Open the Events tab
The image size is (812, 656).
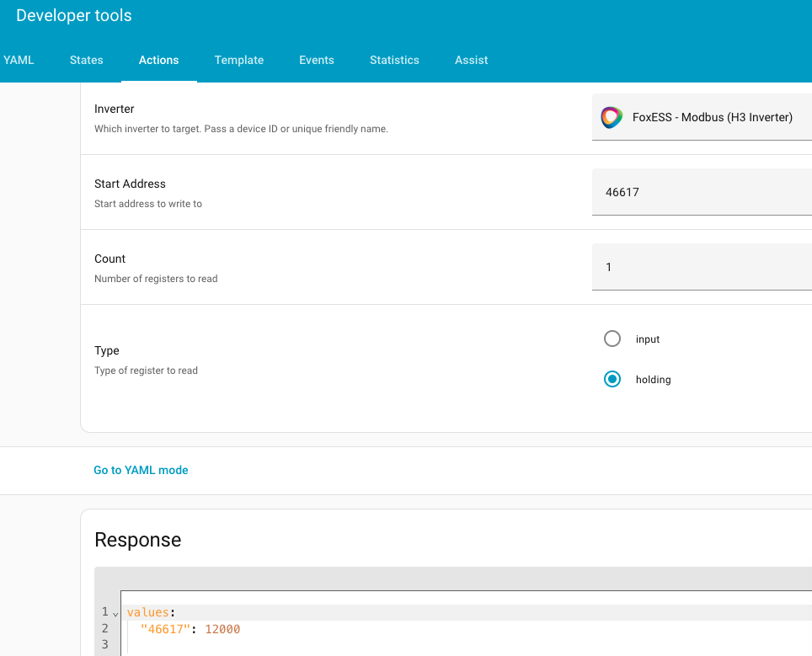coord(317,60)
